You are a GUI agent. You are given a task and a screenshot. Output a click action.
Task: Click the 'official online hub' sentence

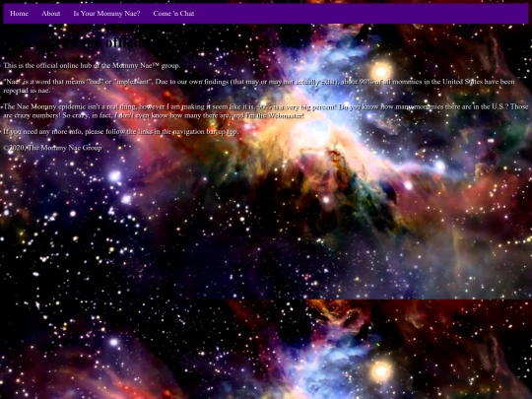(x=92, y=66)
